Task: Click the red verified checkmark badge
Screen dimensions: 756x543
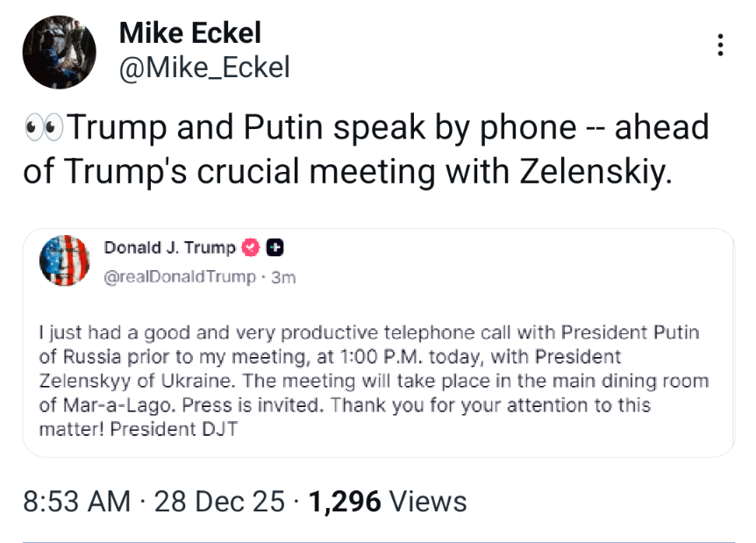Action: [250, 248]
